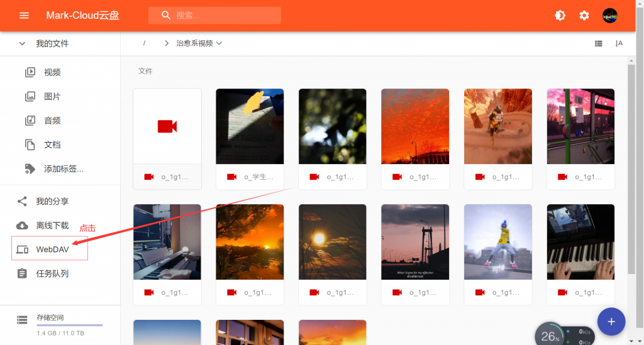
Task: Open the hamburger navigation menu
Action: [x=24, y=16]
